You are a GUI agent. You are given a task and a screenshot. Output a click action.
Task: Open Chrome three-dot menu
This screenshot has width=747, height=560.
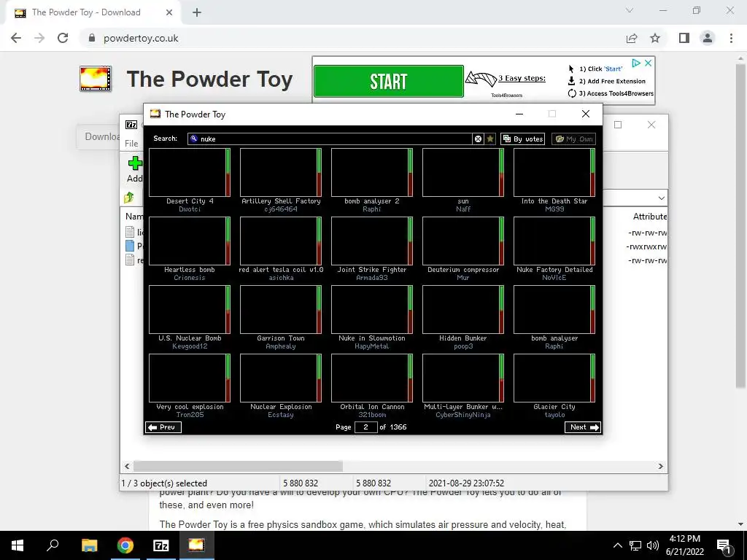(x=731, y=38)
